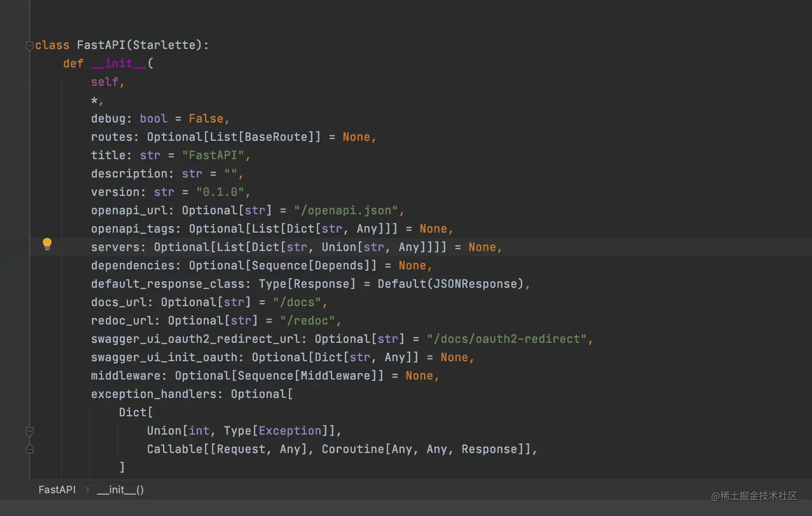Click the swagger_ui_init_oauth parameter name

(x=164, y=357)
